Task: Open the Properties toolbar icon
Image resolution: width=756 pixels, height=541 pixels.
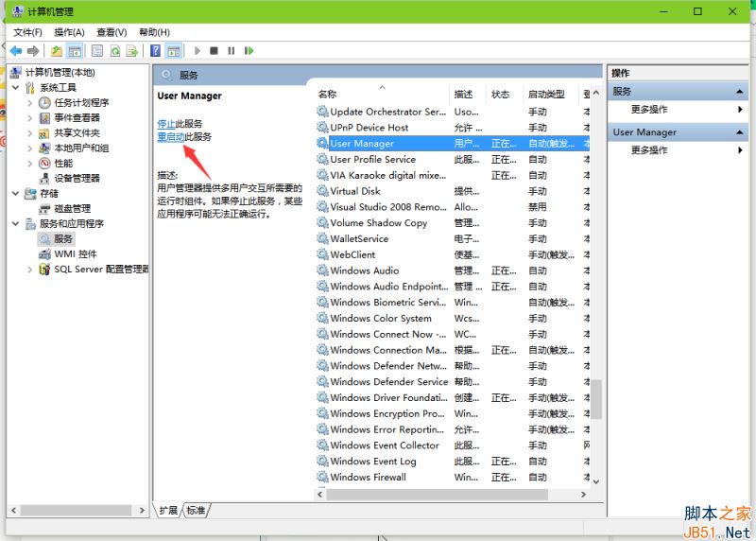Action: click(x=97, y=51)
